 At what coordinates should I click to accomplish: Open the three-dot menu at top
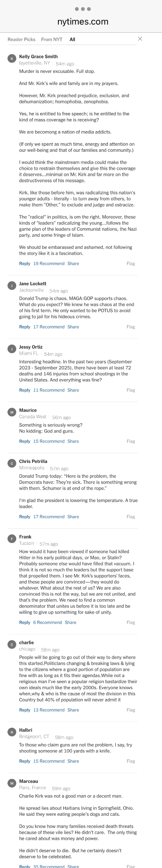pos(83,9)
